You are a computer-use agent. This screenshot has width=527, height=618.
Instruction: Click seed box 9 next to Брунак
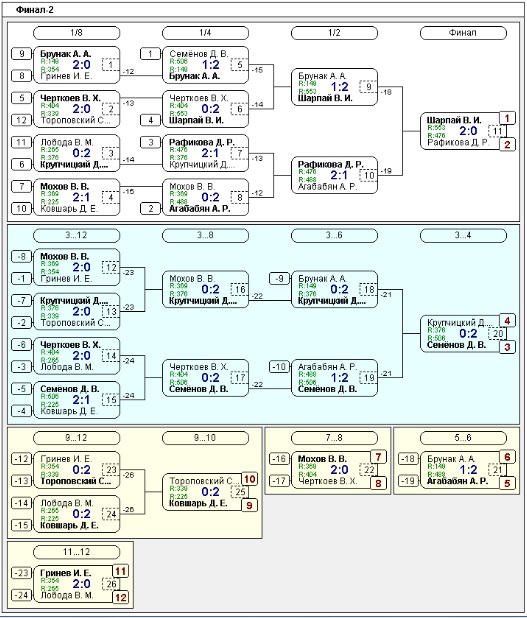pos(22,54)
